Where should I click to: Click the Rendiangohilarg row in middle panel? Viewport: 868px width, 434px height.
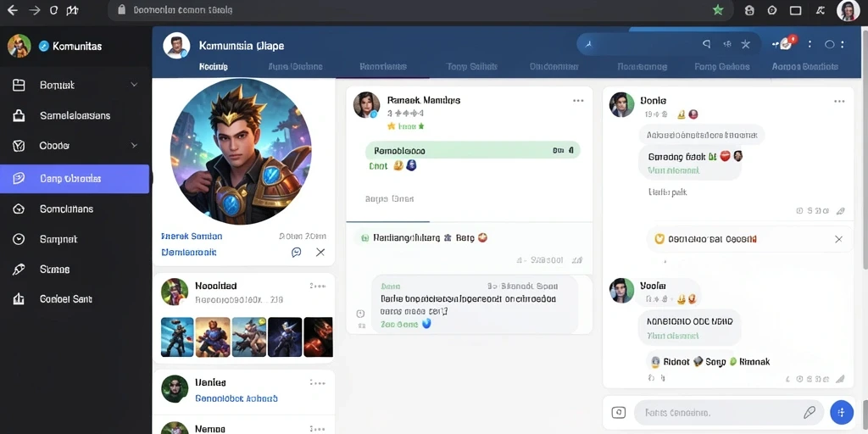(424, 238)
